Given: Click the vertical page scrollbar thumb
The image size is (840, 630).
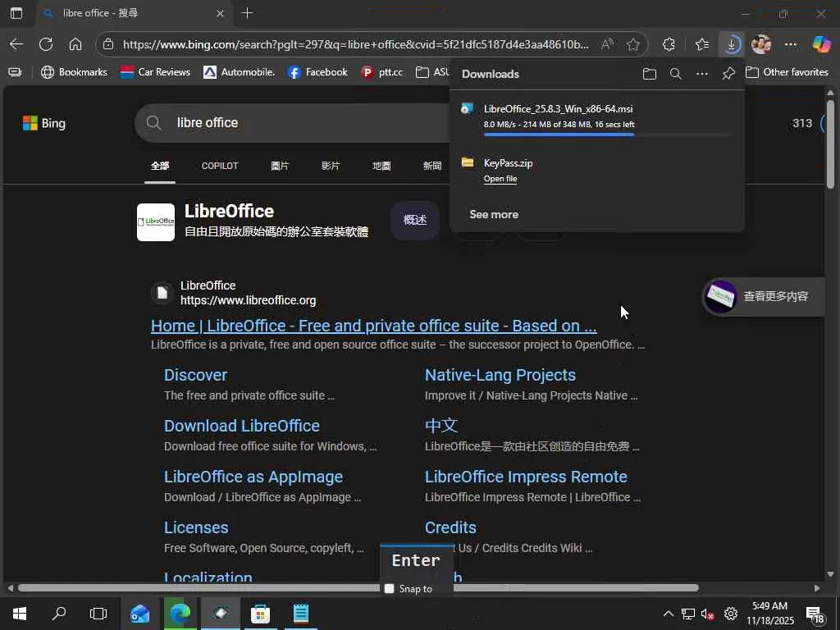Looking at the screenshot, I should [830, 144].
